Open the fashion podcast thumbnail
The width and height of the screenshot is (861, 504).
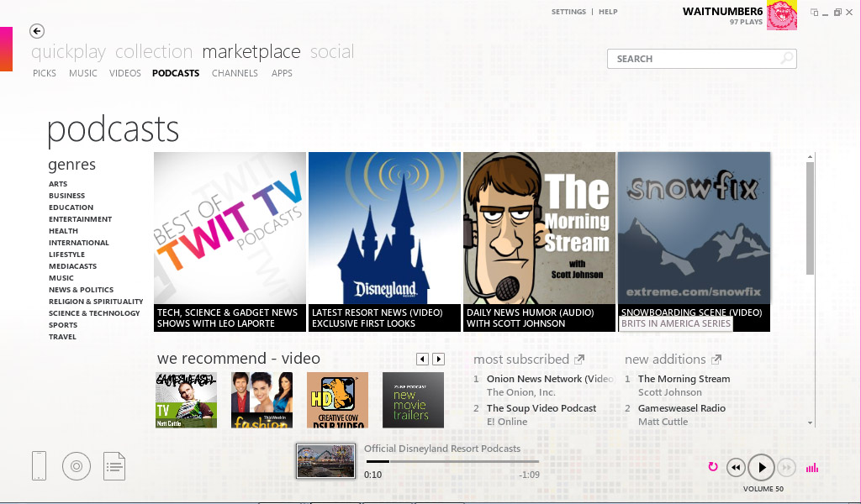pos(262,400)
